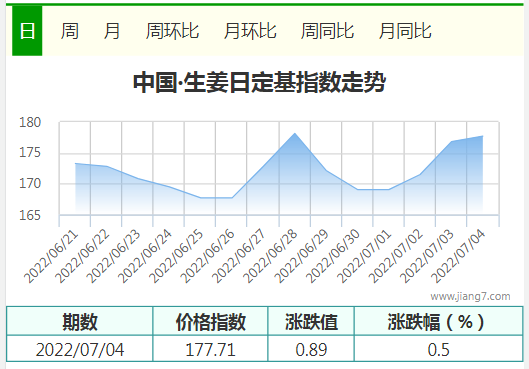This screenshot has height=369, width=529.
Task: Click the www.jiang7.com credit text
Action: [470, 296]
